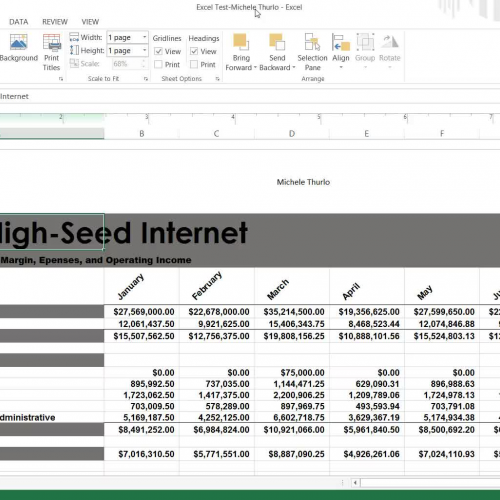This screenshot has height=500, width=500.
Task: Click the Michele Thurlo page header
Action: point(303,182)
